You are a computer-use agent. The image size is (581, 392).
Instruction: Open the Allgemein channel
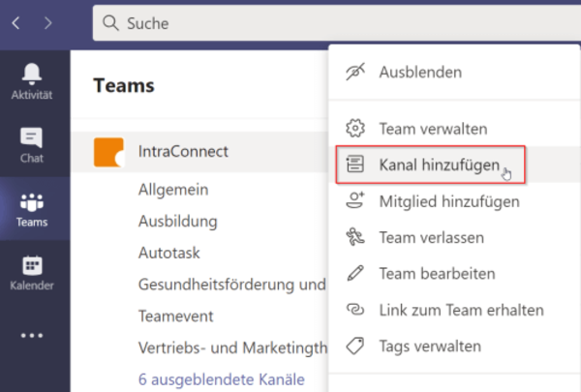click(x=173, y=190)
